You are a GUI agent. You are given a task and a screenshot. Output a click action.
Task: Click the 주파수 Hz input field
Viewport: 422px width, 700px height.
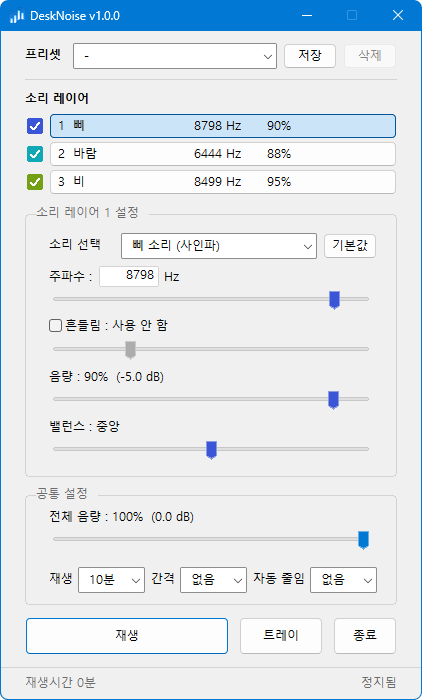pyautogui.click(x=129, y=276)
